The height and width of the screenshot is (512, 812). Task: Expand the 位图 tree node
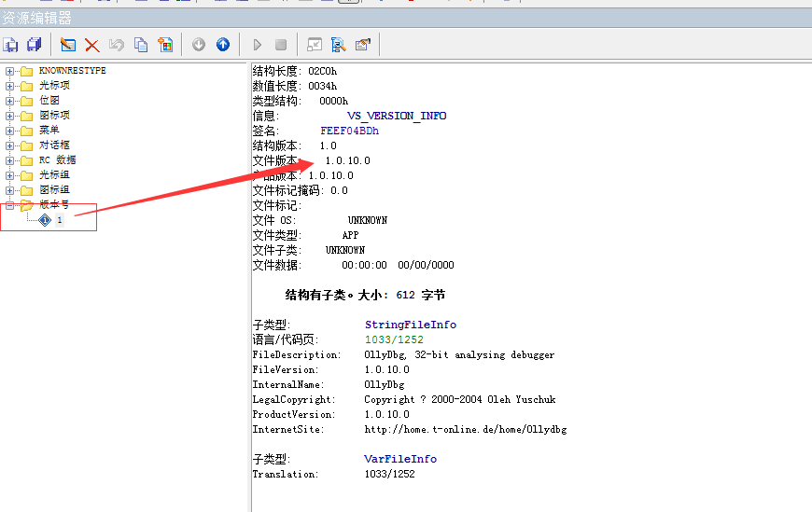pos(9,101)
